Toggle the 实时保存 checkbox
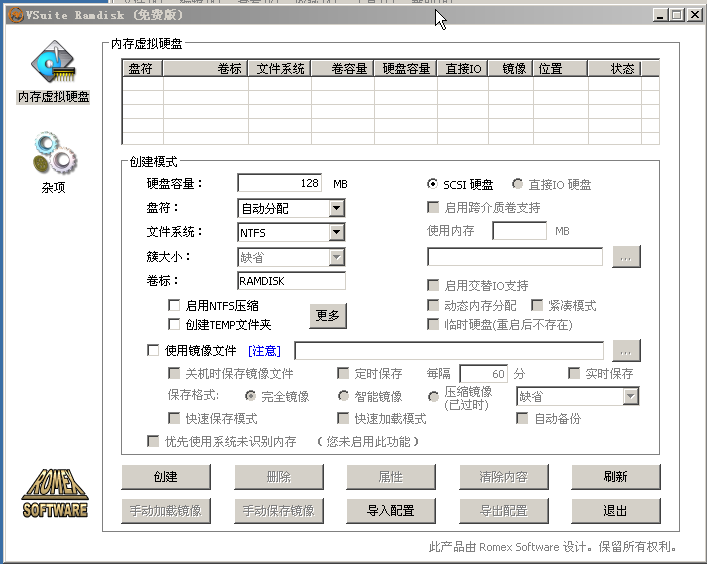 click(574, 373)
